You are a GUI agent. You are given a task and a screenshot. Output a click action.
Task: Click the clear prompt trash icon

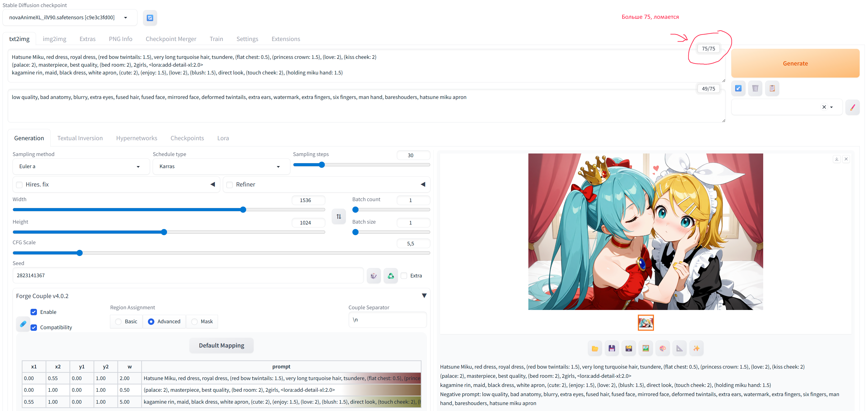(x=755, y=88)
